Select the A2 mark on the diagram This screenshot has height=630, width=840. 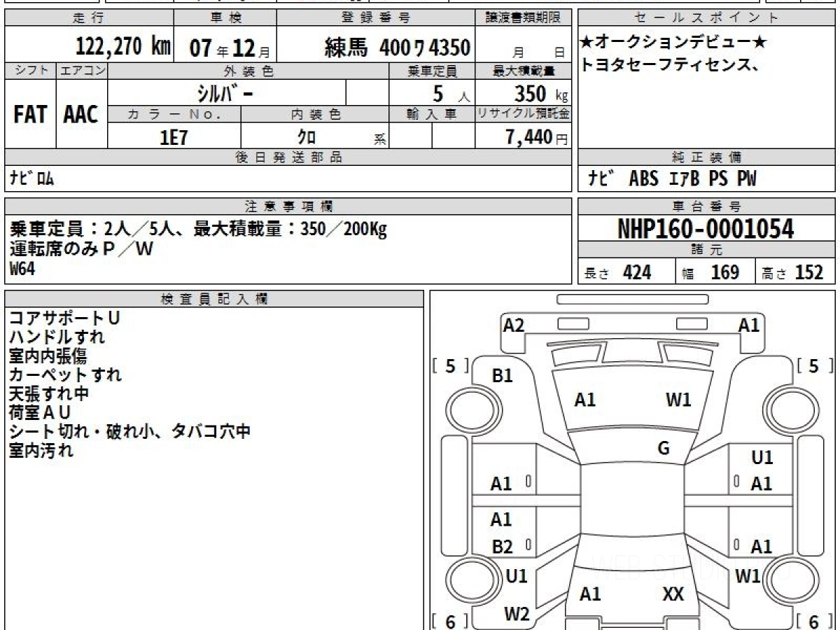click(514, 325)
